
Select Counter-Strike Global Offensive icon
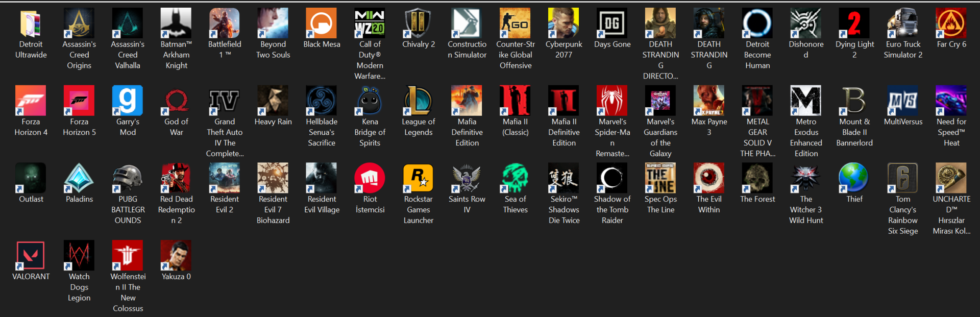[x=516, y=23]
